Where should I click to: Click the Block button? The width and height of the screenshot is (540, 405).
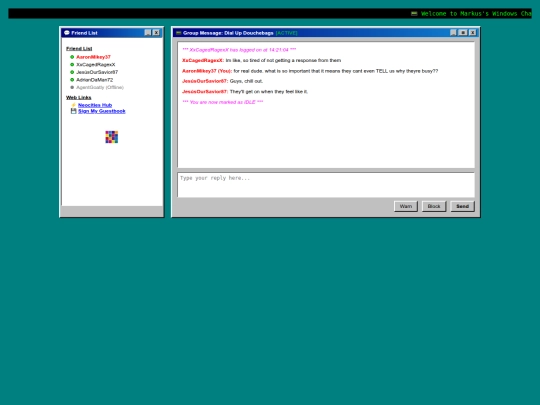pos(434,206)
